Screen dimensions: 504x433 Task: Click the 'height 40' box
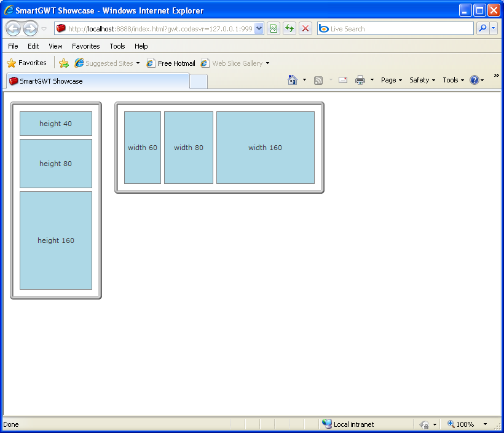56,124
